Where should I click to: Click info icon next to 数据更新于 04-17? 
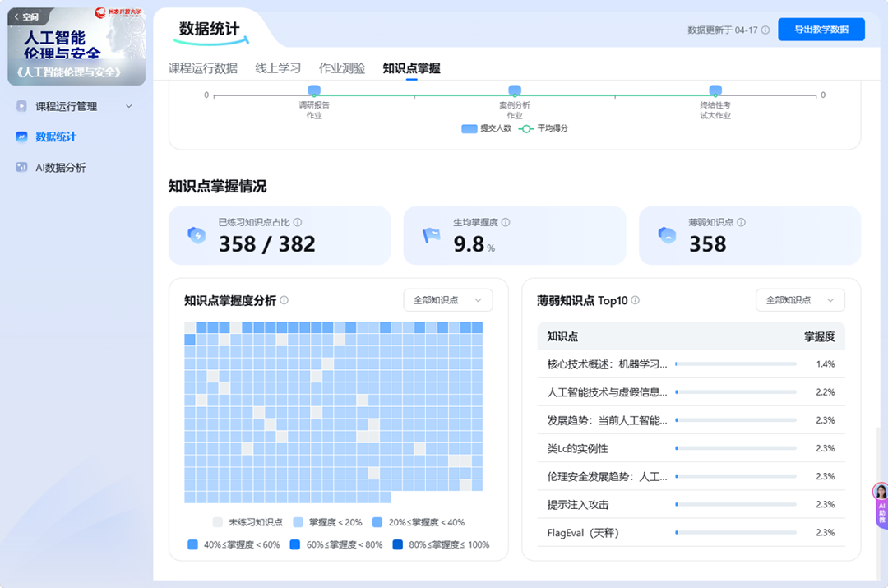click(765, 30)
